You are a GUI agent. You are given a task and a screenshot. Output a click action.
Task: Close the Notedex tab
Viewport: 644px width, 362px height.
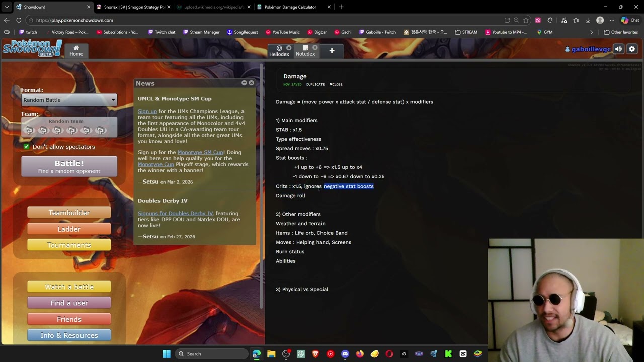tap(314, 48)
